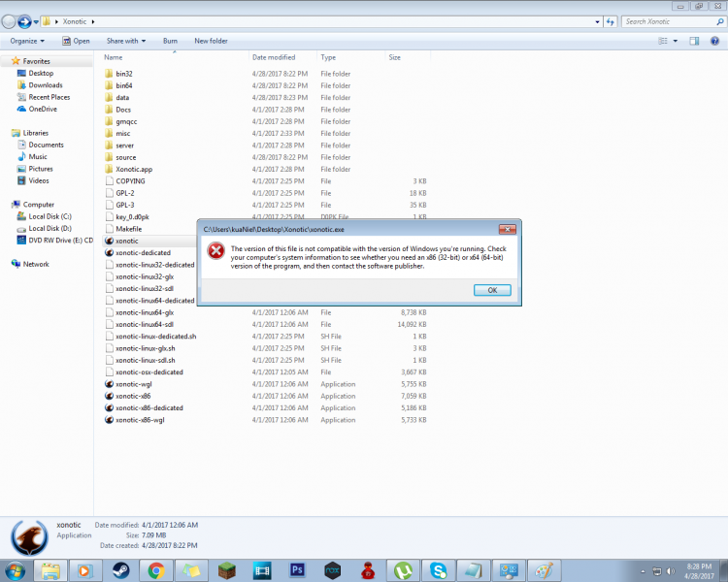This screenshot has height=582, width=728.
Task: Toggle the preview pane button
Action: tap(694, 41)
